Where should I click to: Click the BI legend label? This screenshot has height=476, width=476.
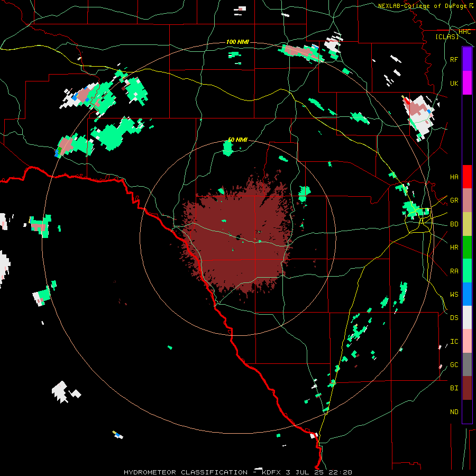(x=454, y=388)
